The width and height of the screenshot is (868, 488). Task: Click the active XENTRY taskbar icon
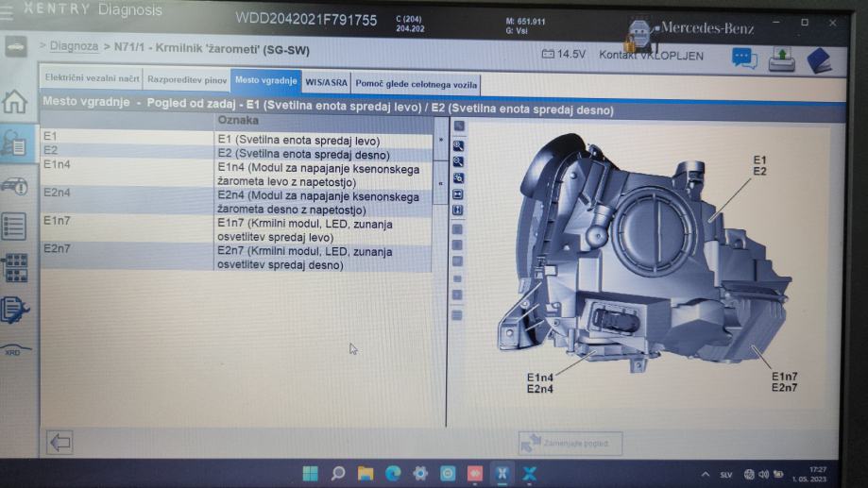point(502,473)
